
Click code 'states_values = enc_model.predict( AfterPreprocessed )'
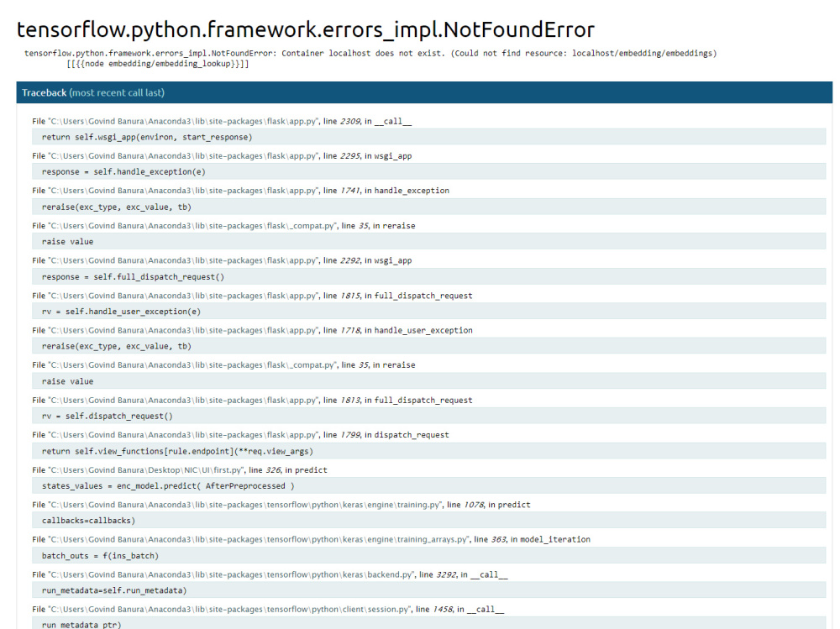(428, 486)
